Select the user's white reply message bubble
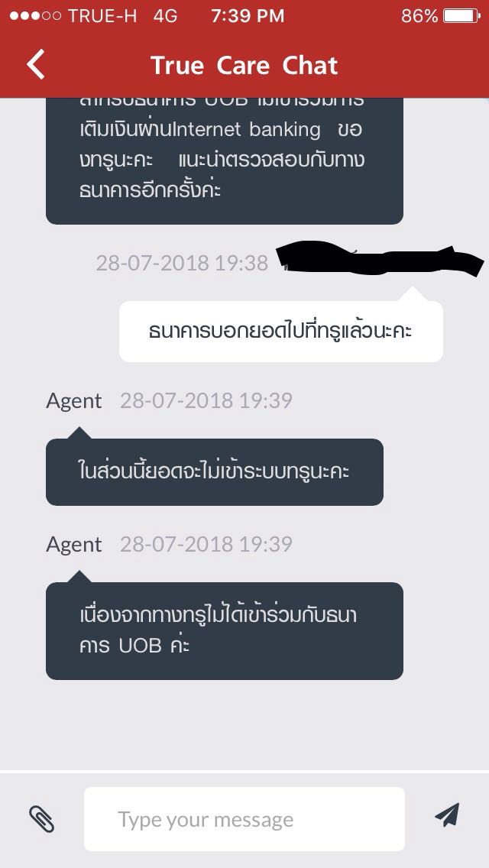 pyautogui.click(x=280, y=331)
